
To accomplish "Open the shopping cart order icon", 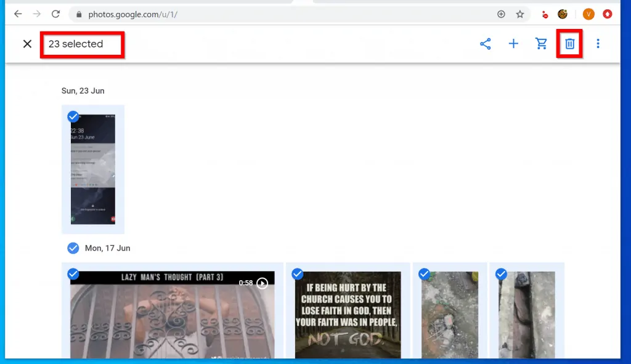I will coord(542,44).
